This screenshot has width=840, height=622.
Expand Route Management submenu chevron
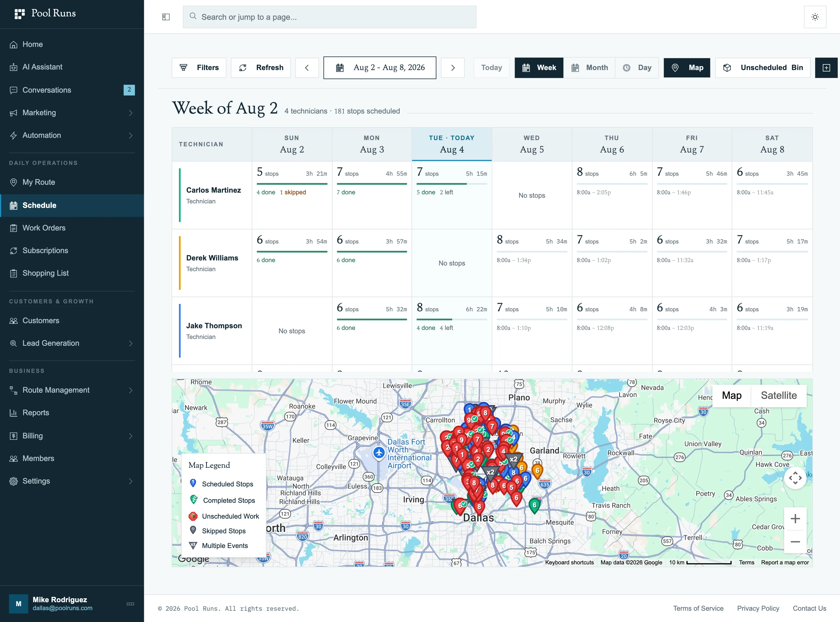[x=130, y=390]
